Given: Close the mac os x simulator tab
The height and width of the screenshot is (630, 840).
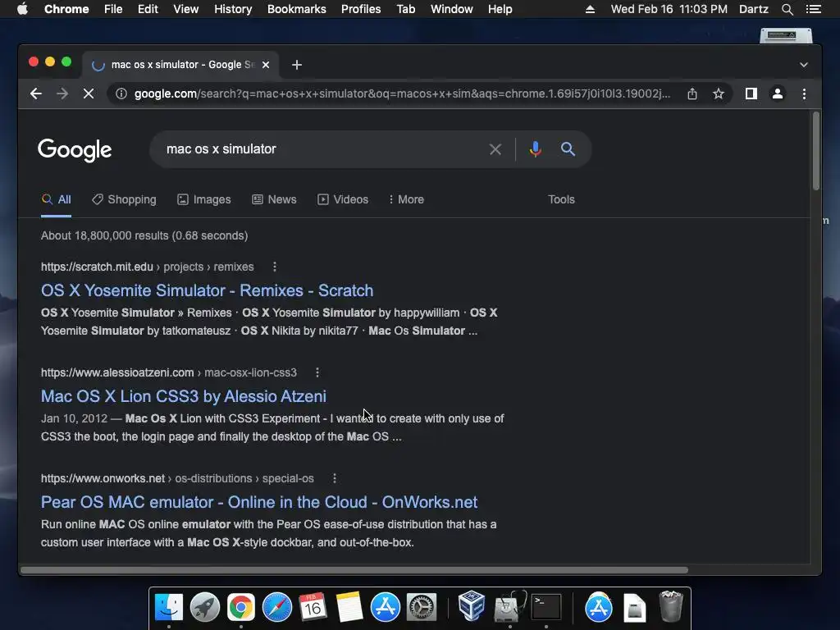Looking at the screenshot, I should [x=266, y=65].
